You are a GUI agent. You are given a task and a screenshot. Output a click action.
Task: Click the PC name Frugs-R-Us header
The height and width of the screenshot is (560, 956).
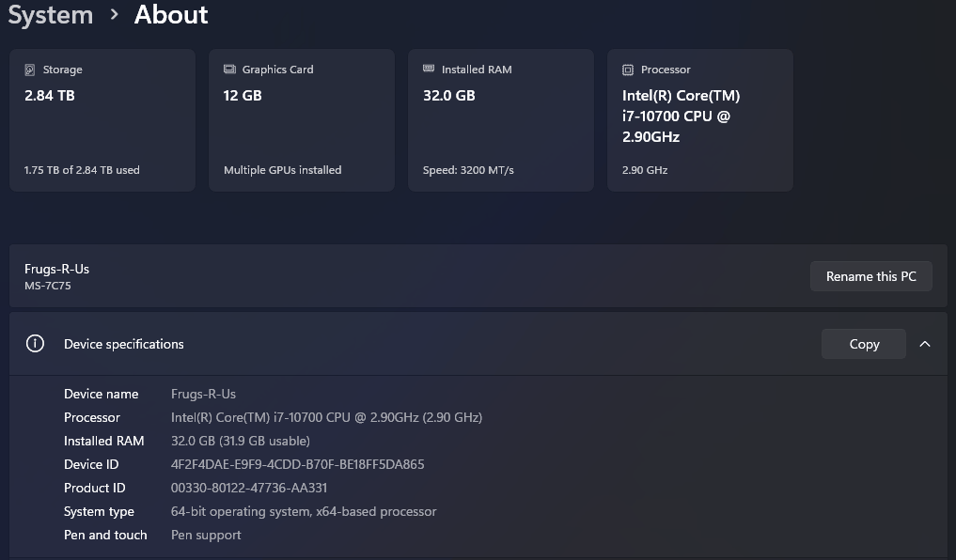click(56, 269)
